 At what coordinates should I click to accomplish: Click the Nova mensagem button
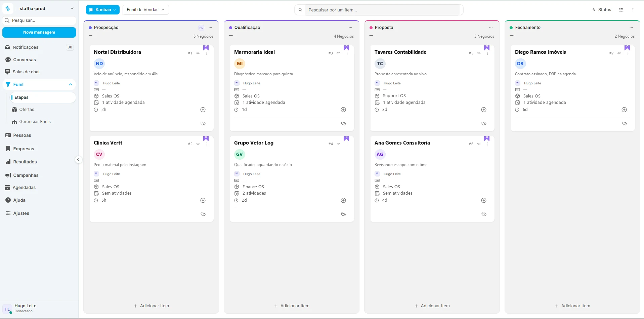(39, 32)
